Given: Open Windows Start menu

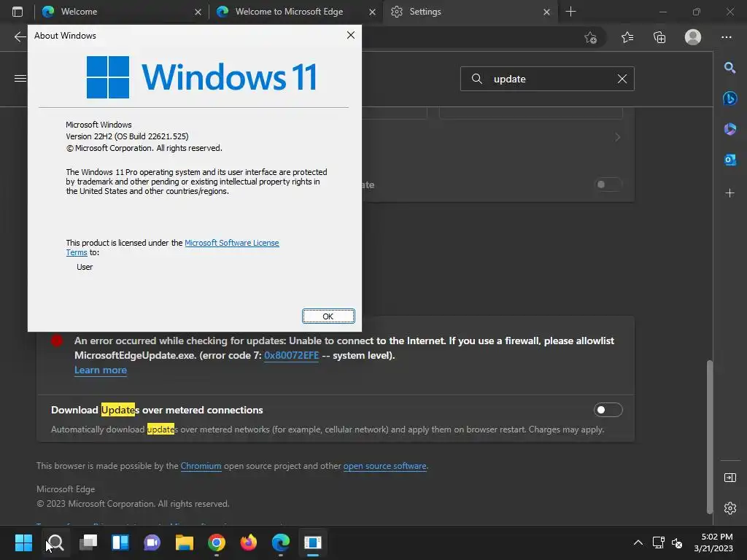Looking at the screenshot, I should 23,542.
